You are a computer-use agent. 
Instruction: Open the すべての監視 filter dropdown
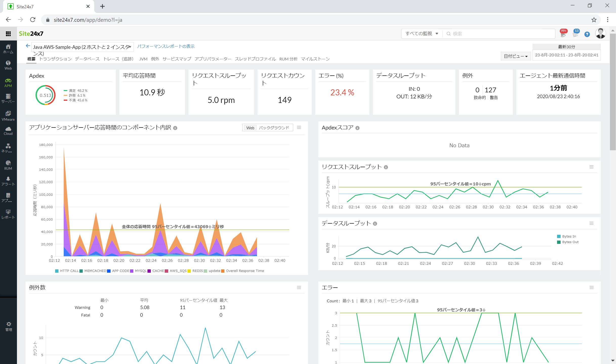pos(422,34)
